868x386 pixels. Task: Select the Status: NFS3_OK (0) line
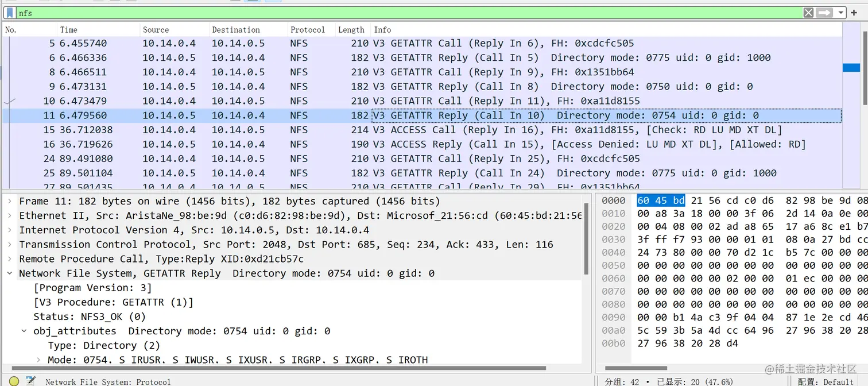tap(90, 316)
